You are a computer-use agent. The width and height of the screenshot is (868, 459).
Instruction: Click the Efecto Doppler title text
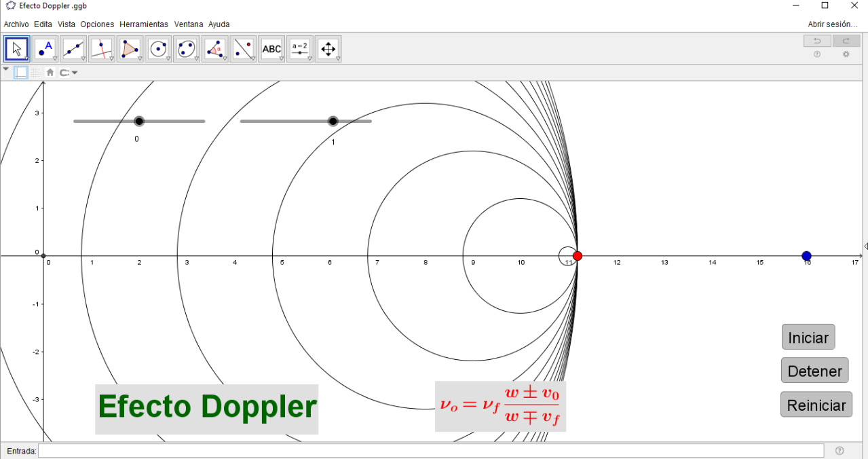click(207, 407)
